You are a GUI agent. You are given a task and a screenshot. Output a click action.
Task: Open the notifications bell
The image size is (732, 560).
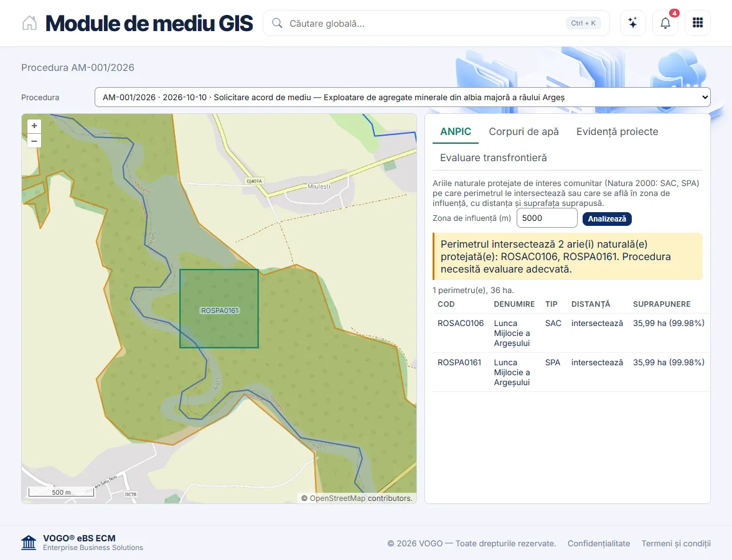[665, 23]
